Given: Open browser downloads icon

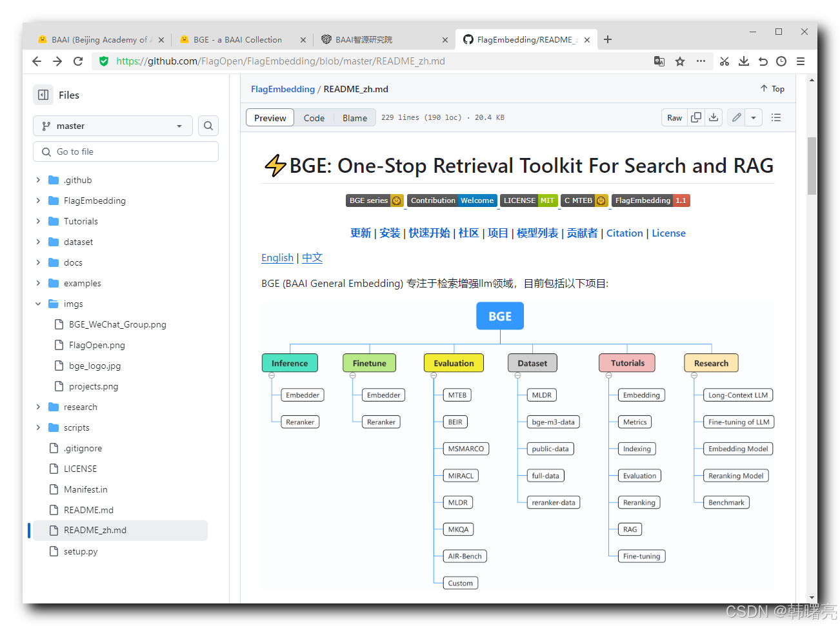Looking at the screenshot, I should [744, 61].
